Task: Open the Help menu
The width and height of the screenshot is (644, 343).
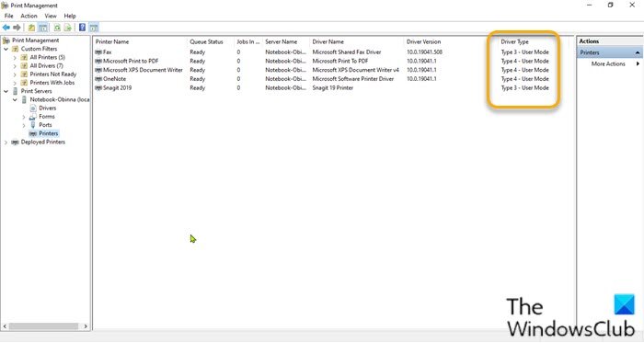Action: pos(70,16)
